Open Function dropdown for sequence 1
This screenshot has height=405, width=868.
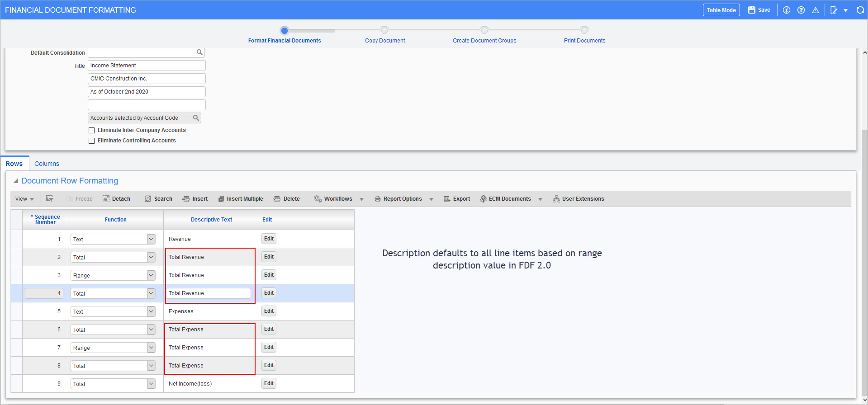point(151,239)
